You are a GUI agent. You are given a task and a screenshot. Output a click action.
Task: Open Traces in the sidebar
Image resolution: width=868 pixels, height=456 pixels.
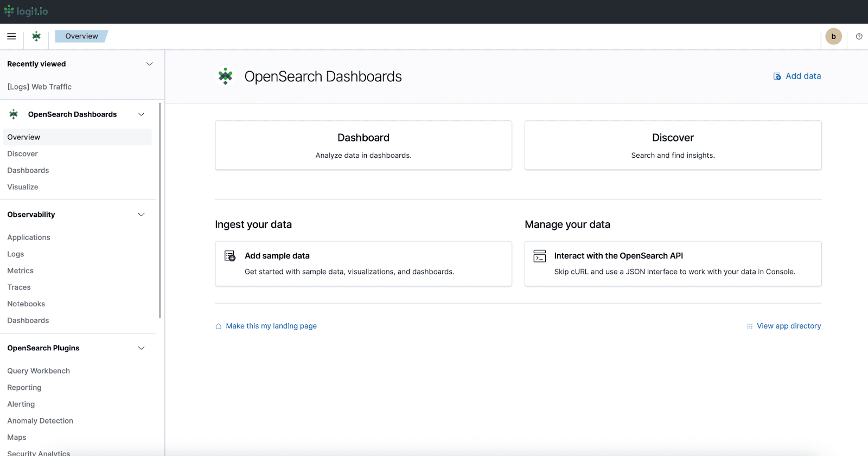point(19,287)
